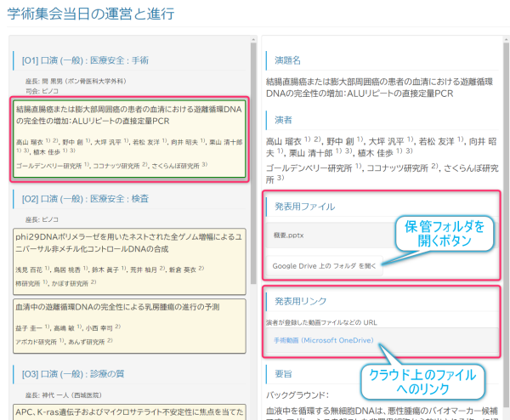Select the APC, K-ras遺伝子 presentation card
This screenshot has width=510, height=420.
[130, 411]
